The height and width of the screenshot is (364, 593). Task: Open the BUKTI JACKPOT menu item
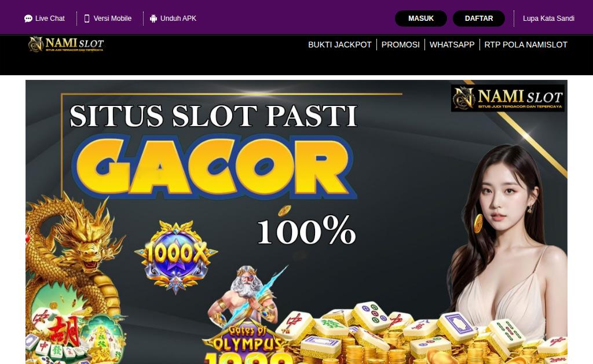(339, 45)
